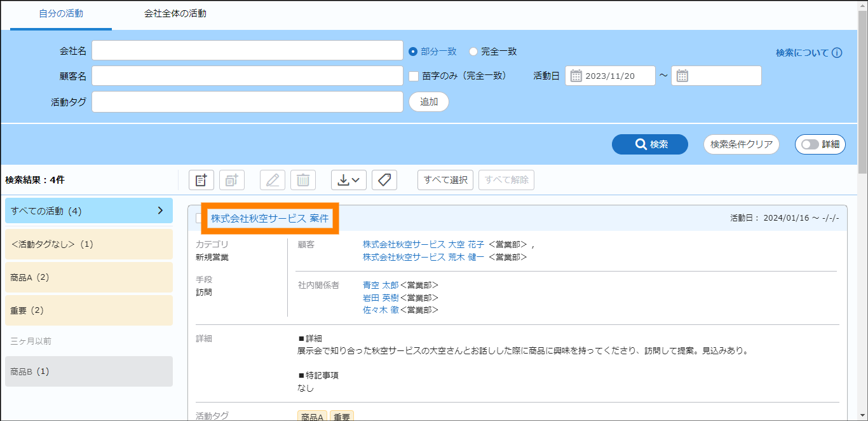This screenshot has height=421, width=868.
Task: Open the 株式会社秋空サービス 案件 link
Action: [x=270, y=218]
